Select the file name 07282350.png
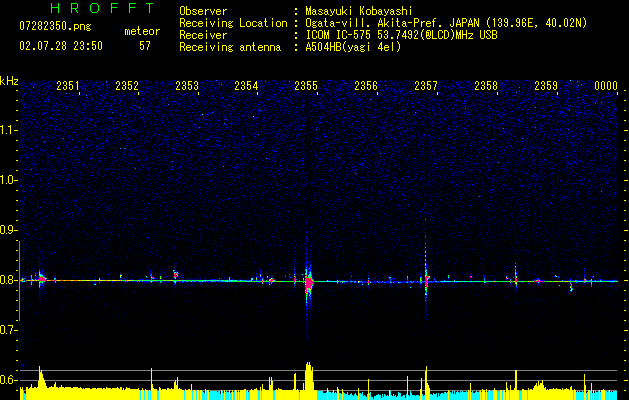 pyautogui.click(x=55, y=26)
